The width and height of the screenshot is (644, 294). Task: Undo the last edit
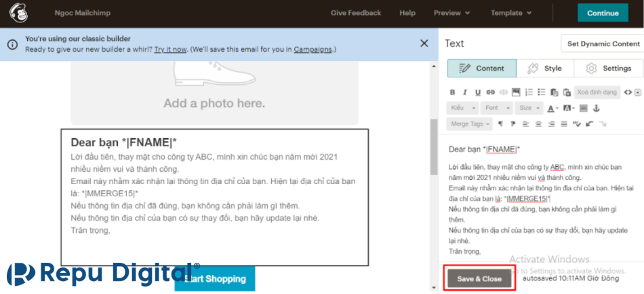click(589, 124)
